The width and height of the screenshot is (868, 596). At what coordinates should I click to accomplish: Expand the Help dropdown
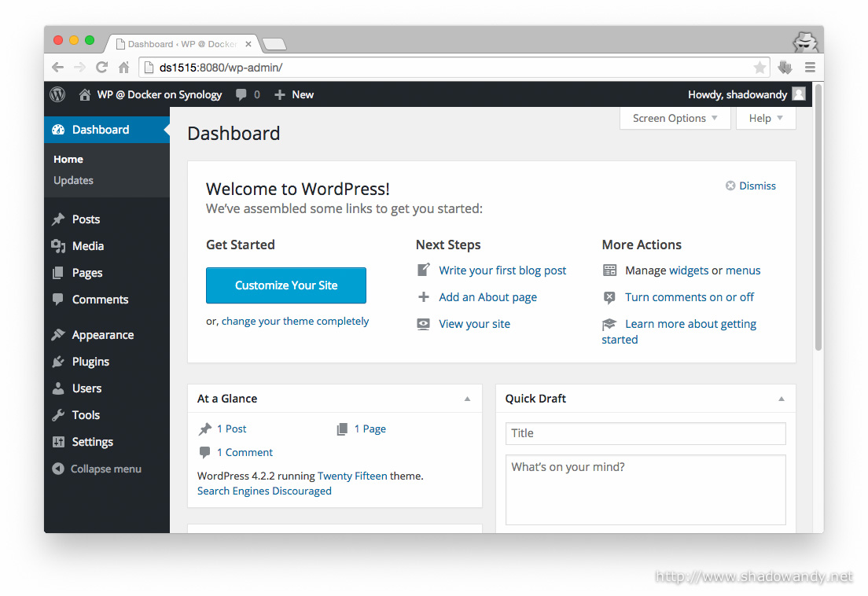766,119
